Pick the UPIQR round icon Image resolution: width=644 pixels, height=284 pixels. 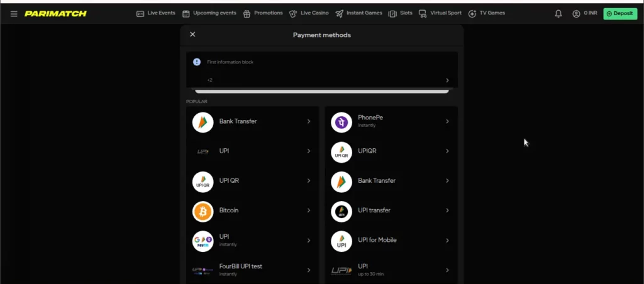point(341,152)
